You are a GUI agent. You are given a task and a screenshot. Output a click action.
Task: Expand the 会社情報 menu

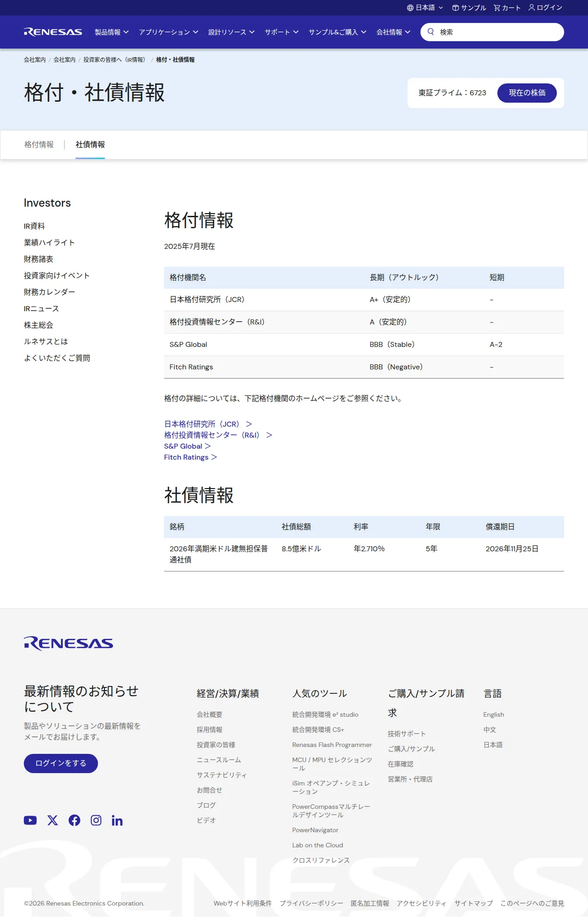click(393, 32)
